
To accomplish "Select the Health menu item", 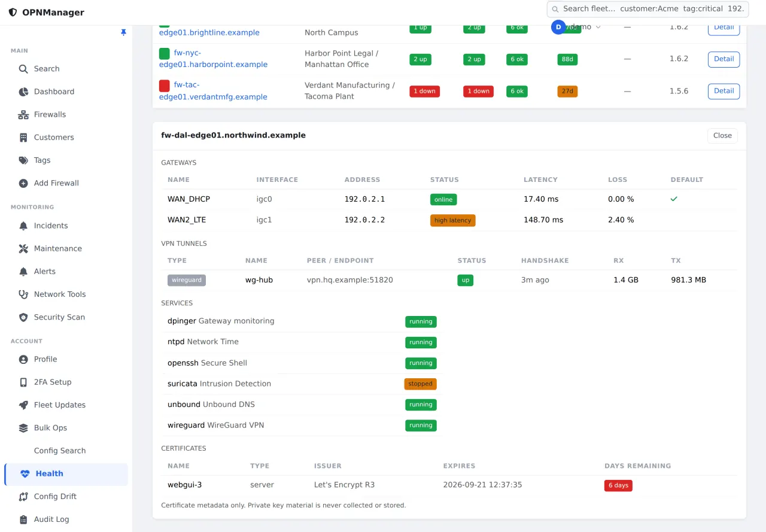I will [66, 473].
